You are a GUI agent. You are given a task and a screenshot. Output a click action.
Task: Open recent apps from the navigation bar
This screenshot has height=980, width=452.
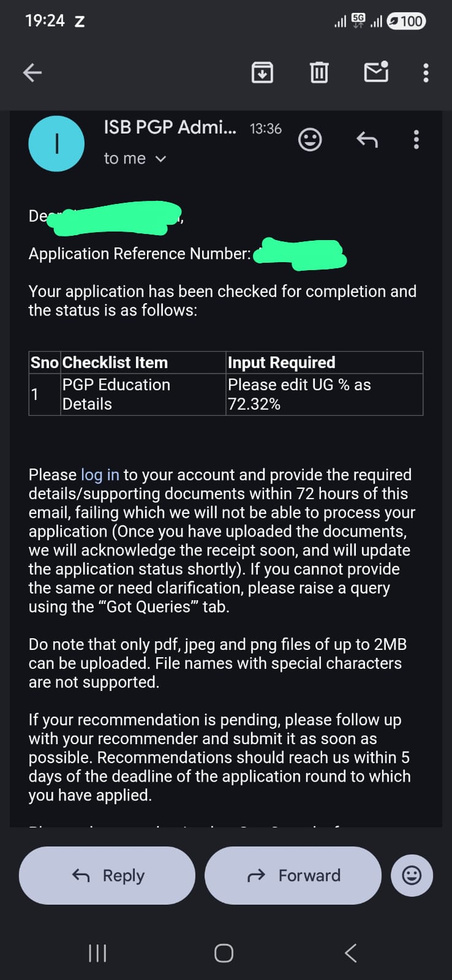[x=98, y=953]
